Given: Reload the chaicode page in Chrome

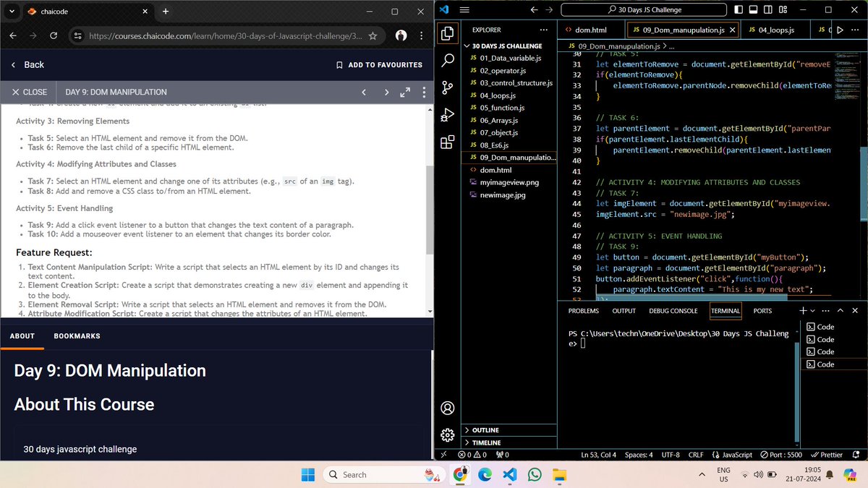Looking at the screenshot, I should point(54,35).
